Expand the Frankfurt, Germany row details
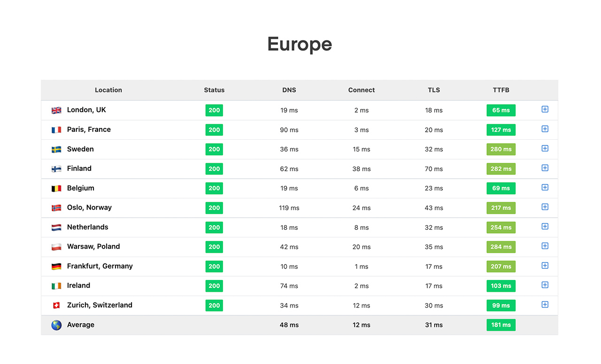Image resolution: width=601 pixels, height=364 pixels. pyautogui.click(x=545, y=265)
